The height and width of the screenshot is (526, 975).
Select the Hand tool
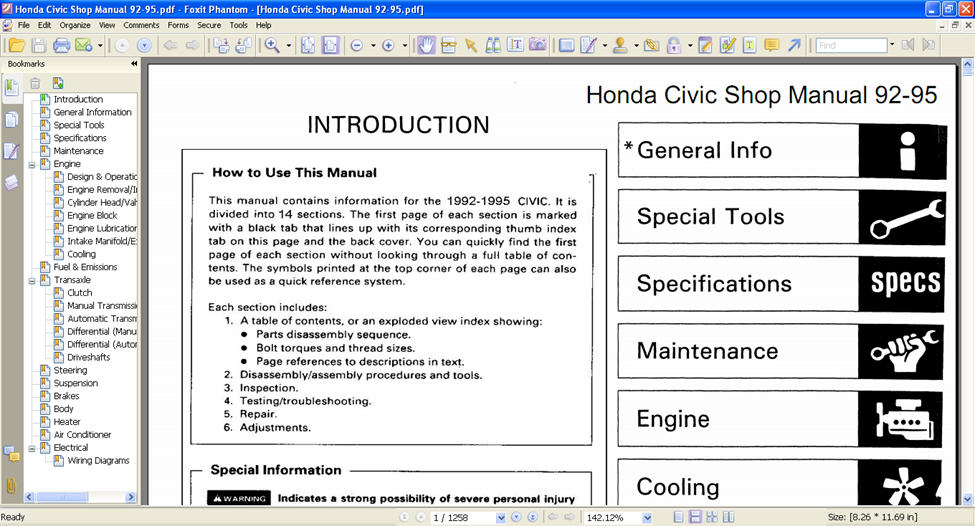pyautogui.click(x=426, y=45)
